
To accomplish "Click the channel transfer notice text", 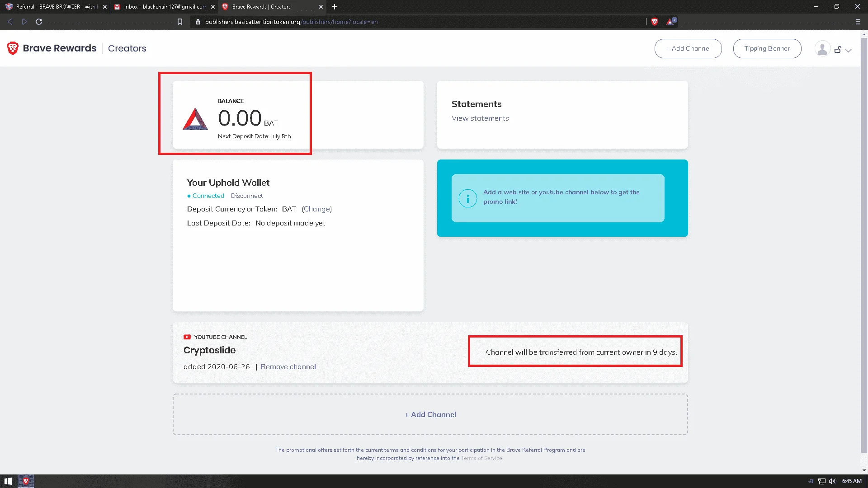I will 581,352.
